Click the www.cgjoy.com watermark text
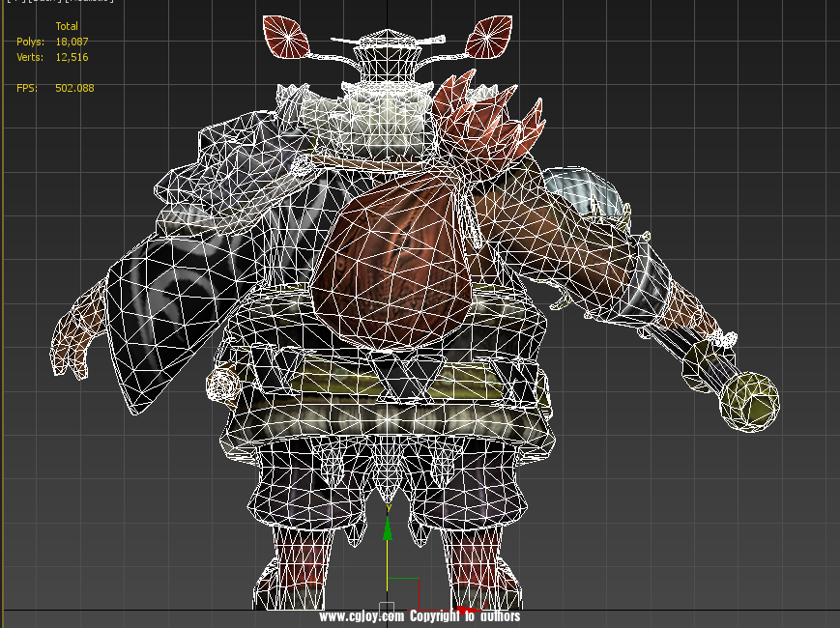The height and width of the screenshot is (628, 840). pyautogui.click(x=361, y=616)
